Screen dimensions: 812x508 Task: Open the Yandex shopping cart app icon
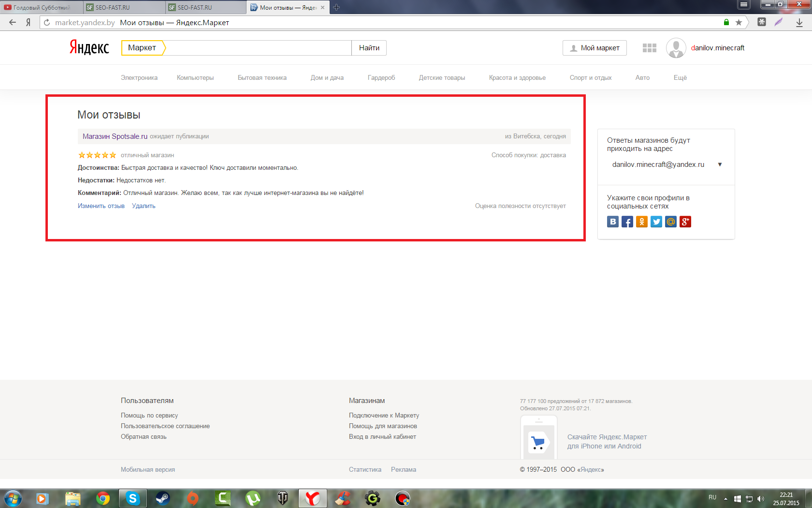(x=538, y=442)
